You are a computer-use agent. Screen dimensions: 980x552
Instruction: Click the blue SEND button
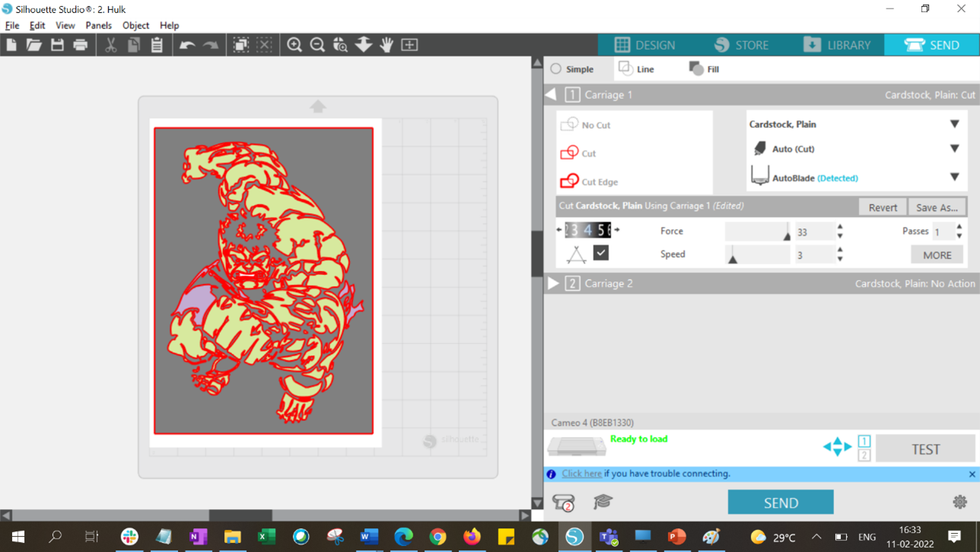pos(781,503)
